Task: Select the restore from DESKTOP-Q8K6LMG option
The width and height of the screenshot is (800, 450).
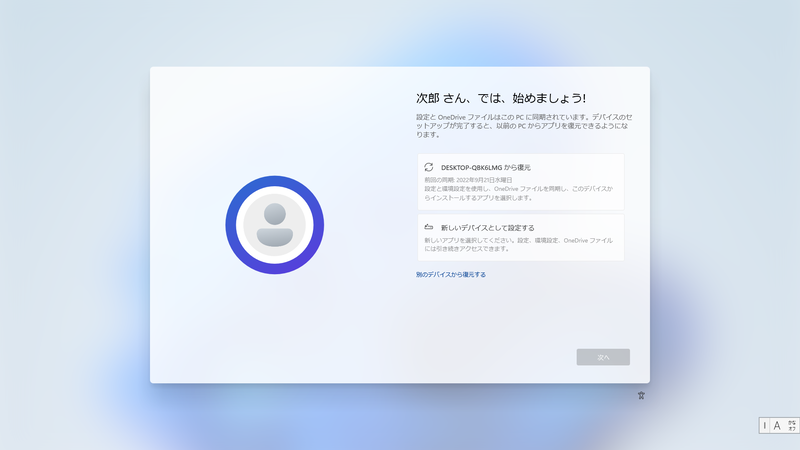Action: click(x=520, y=182)
